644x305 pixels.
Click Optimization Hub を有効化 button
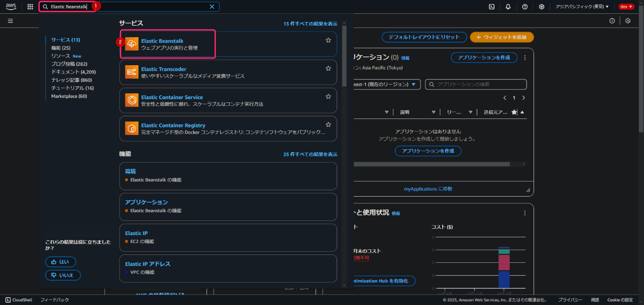pyautogui.click(x=384, y=281)
